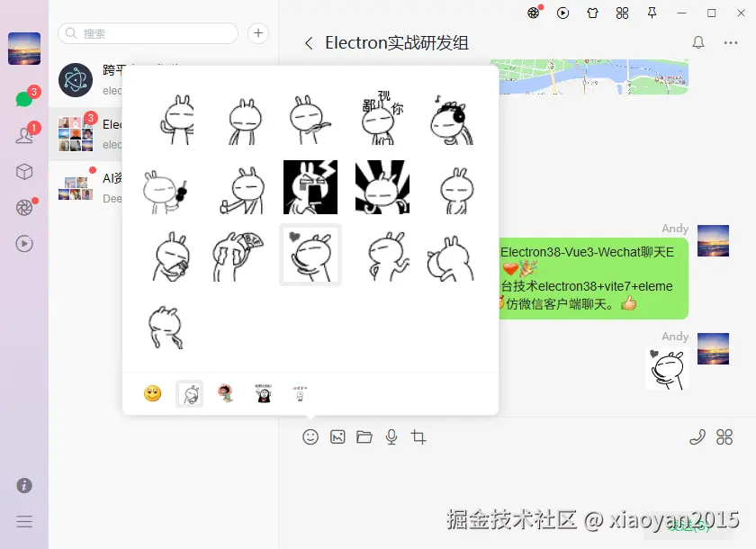This screenshot has height=549, width=756.
Task: Switch to the black cat sticker tab
Action: pyautogui.click(x=263, y=394)
